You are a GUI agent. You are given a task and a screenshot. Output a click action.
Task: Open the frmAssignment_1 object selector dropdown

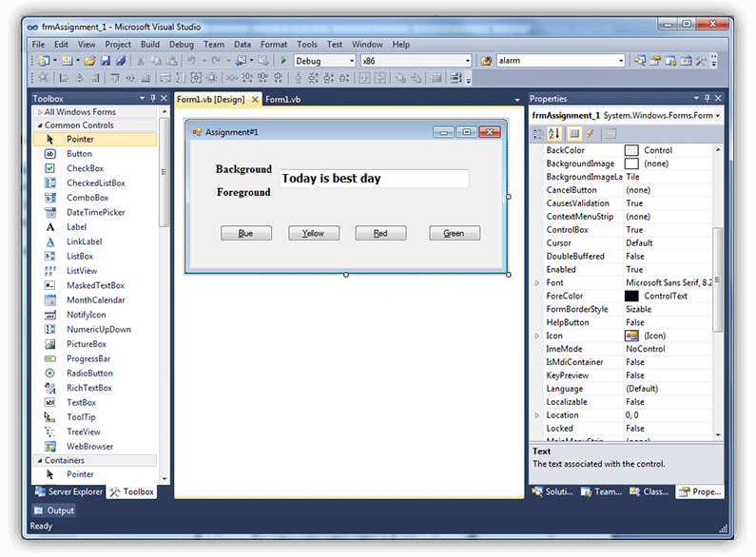[717, 116]
